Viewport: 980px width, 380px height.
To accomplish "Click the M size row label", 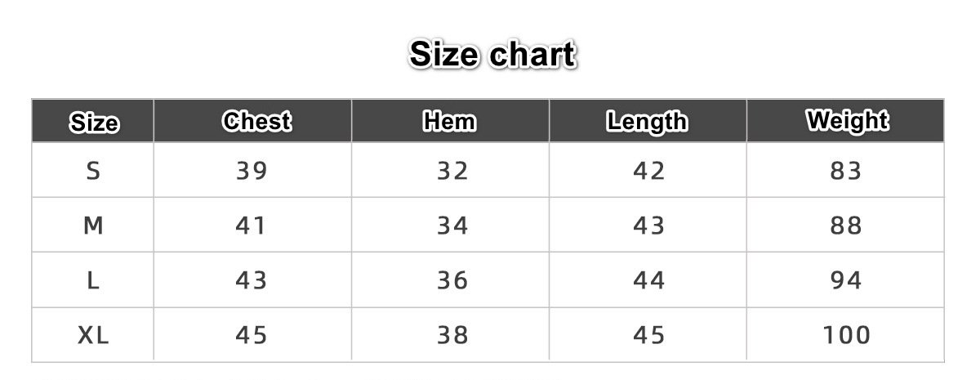I will (x=93, y=226).
